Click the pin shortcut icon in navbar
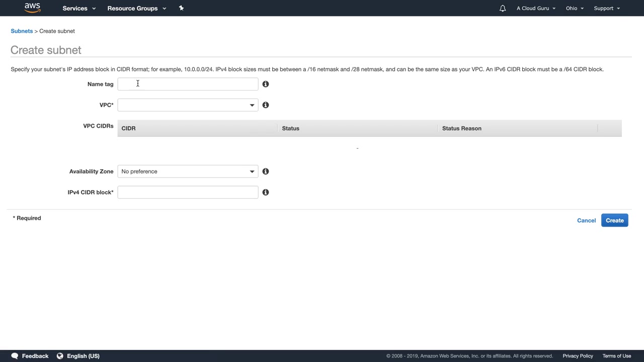This screenshot has height=362, width=644. point(181,8)
